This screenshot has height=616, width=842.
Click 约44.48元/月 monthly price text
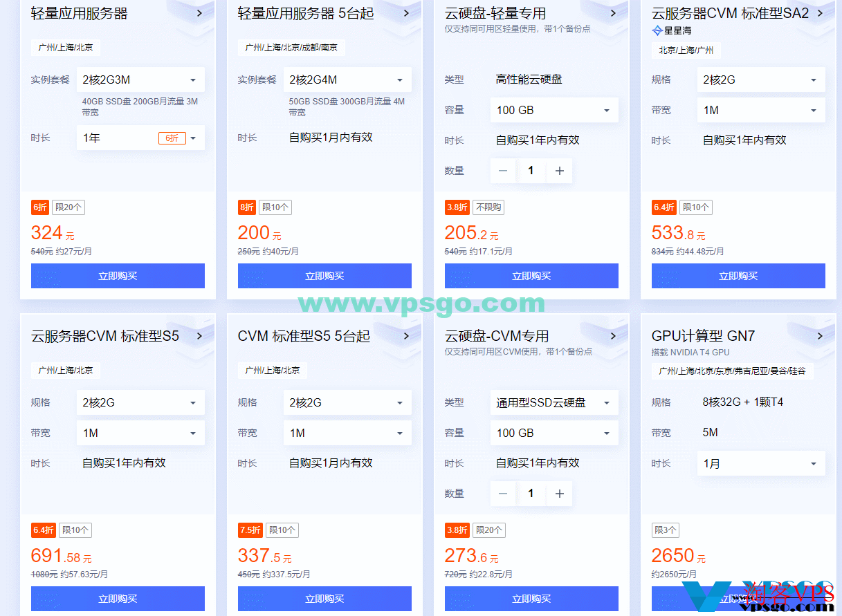click(700, 252)
